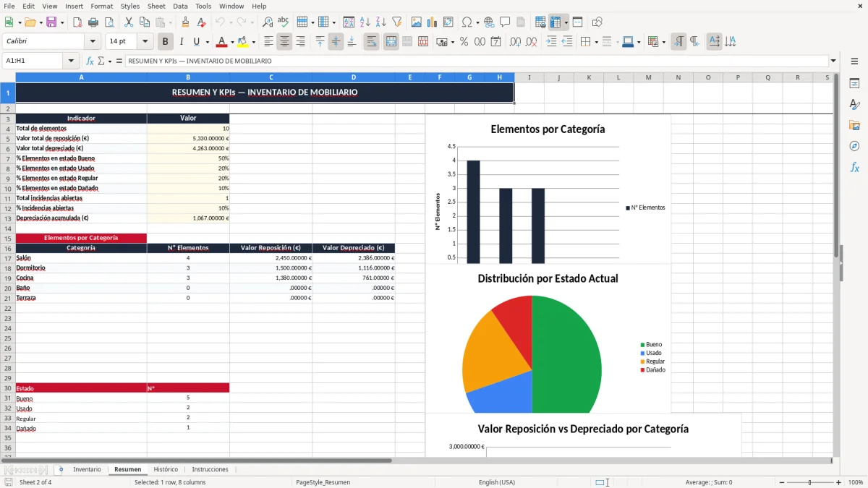Copy selection using the copy icon
Image resolution: width=868 pixels, height=488 pixels.
pyautogui.click(x=144, y=22)
